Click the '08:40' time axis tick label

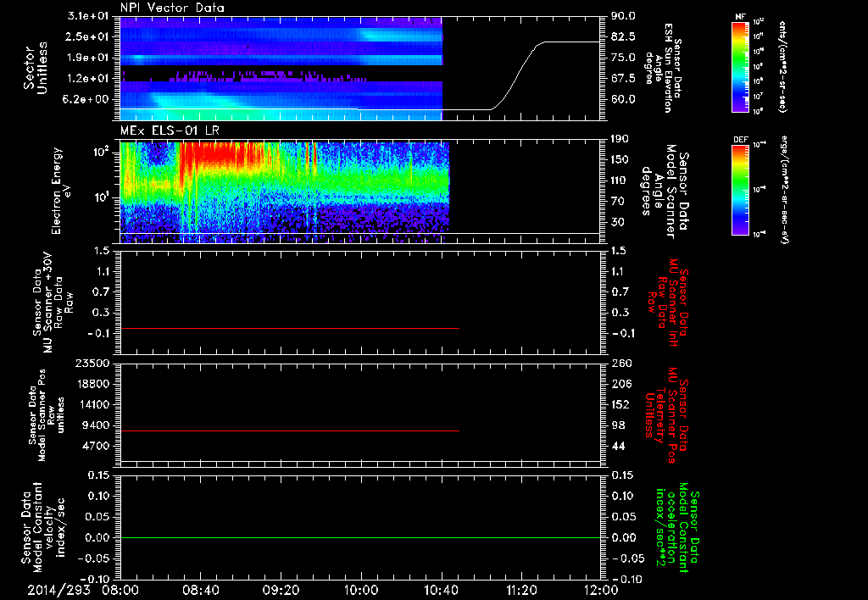pyautogui.click(x=201, y=590)
